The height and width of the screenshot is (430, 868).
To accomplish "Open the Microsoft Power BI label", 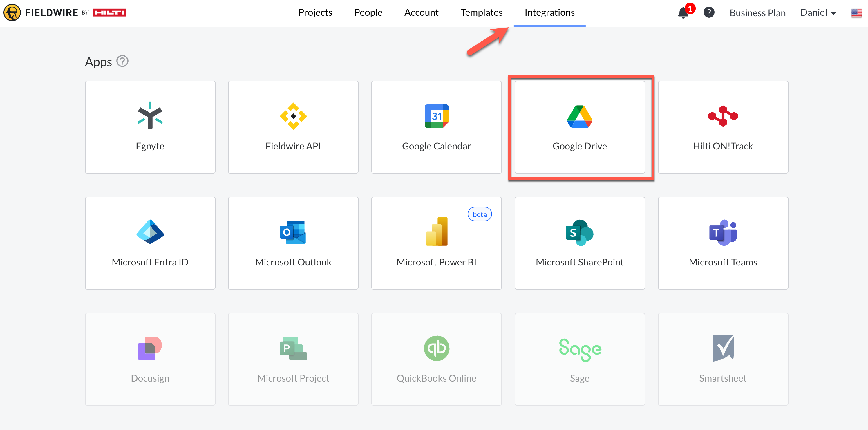I will point(436,262).
